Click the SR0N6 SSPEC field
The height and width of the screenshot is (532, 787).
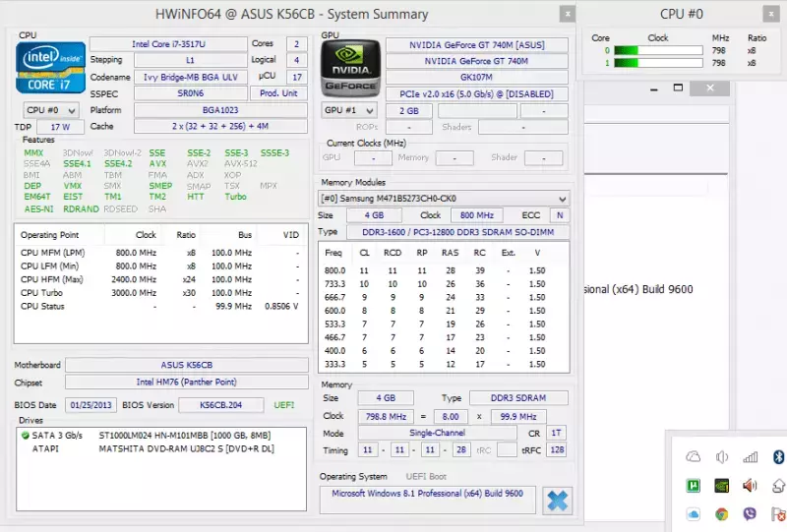[x=191, y=93]
